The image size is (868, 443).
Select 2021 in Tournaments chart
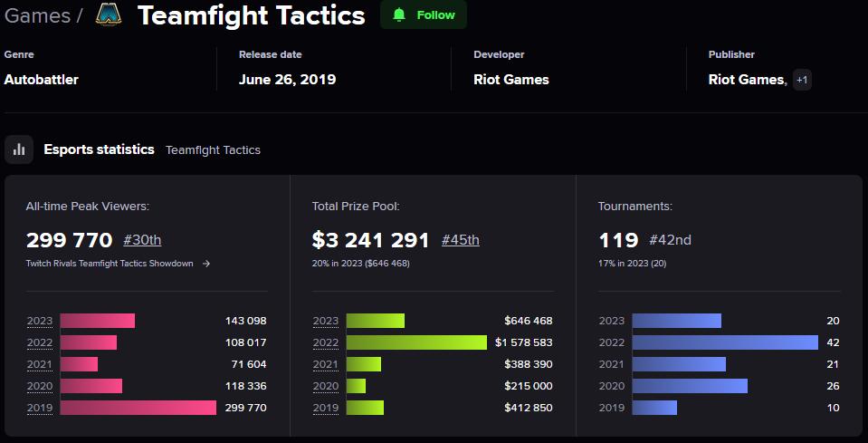(x=612, y=364)
